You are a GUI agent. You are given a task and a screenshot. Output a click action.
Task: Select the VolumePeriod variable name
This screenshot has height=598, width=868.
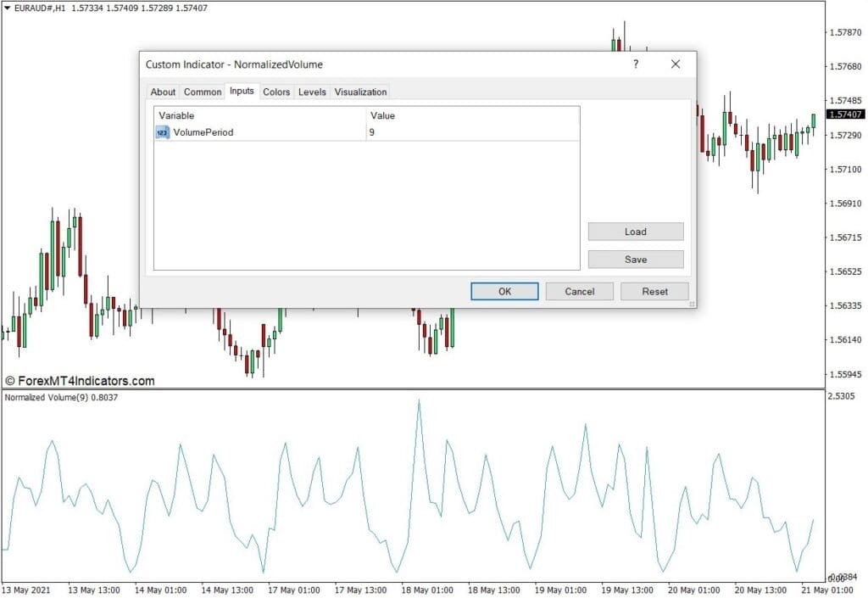(x=203, y=132)
